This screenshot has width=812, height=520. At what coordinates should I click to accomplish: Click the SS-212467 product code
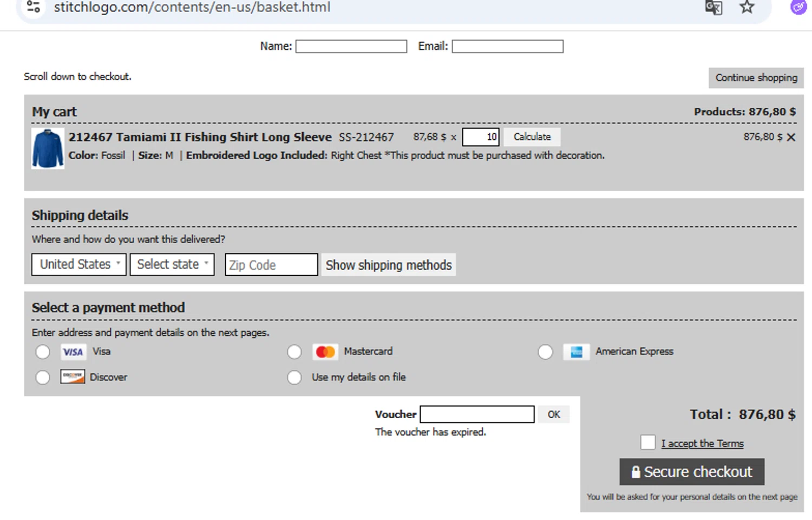366,138
